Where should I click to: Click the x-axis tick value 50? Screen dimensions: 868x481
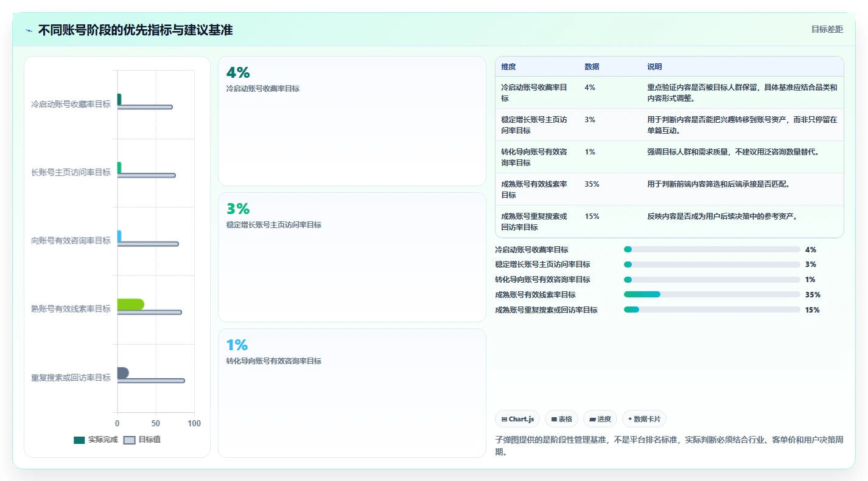point(156,423)
